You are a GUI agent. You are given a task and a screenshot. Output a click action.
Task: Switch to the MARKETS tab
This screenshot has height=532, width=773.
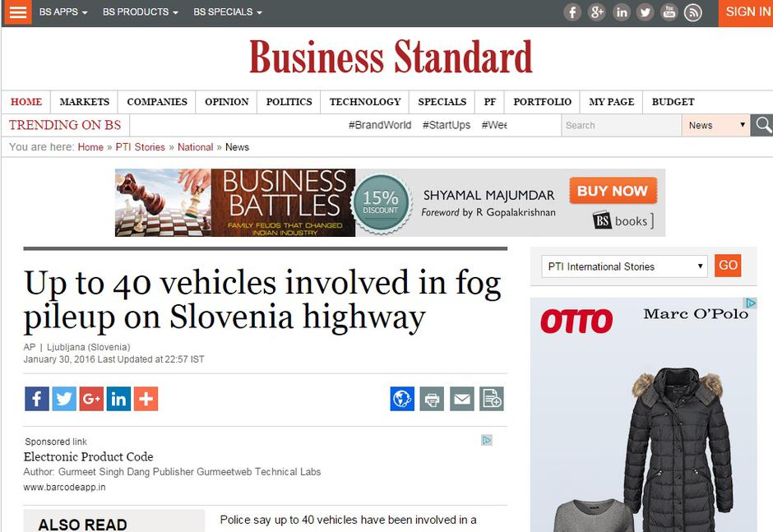click(x=84, y=102)
